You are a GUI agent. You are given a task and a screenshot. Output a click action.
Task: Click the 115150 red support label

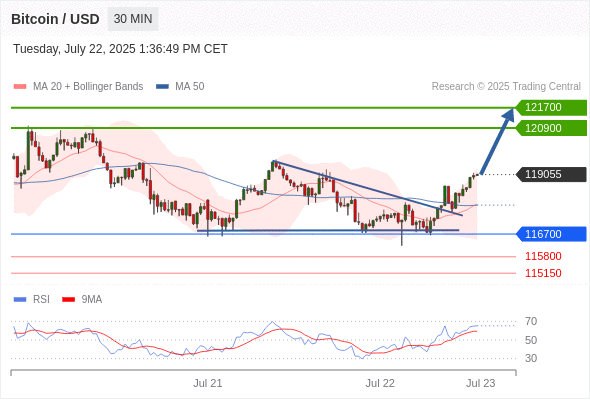coord(543,273)
